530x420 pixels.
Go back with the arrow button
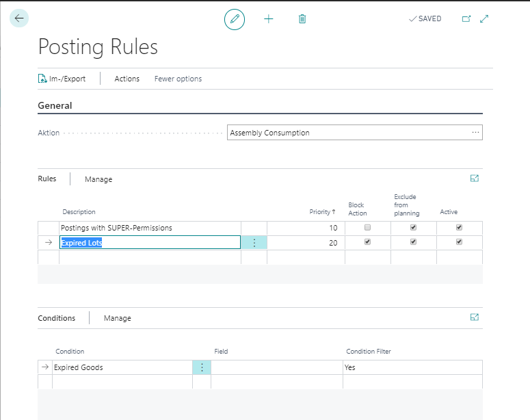tap(19, 18)
